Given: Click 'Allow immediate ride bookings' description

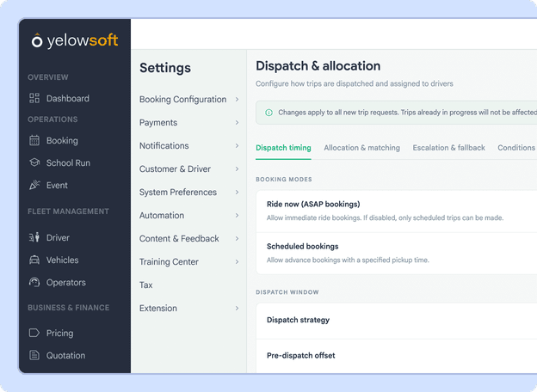Looking at the screenshot, I should coord(385,217).
